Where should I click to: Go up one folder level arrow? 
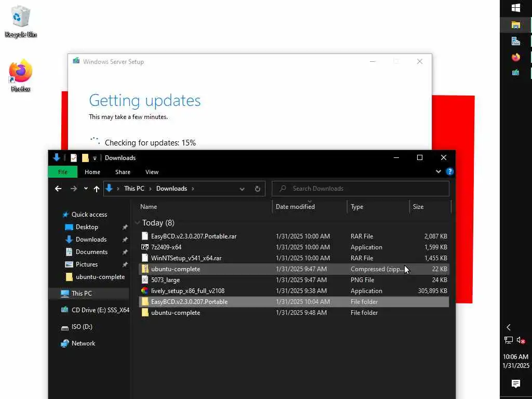pos(97,189)
